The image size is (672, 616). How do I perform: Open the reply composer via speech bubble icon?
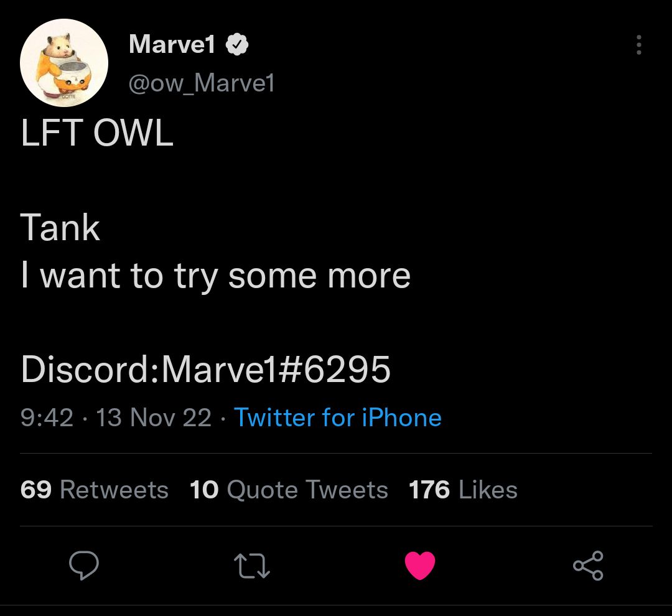pyautogui.click(x=85, y=566)
